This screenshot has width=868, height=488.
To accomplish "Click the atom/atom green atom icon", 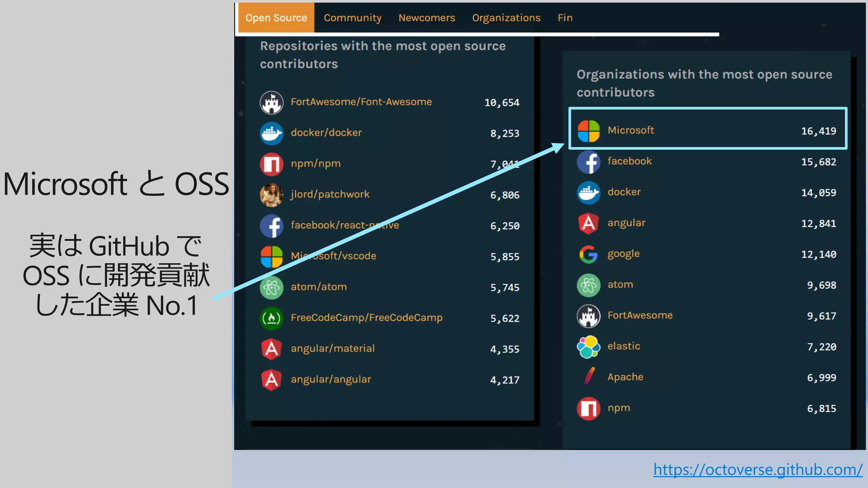I will pyautogui.click(x=272, y=288).
